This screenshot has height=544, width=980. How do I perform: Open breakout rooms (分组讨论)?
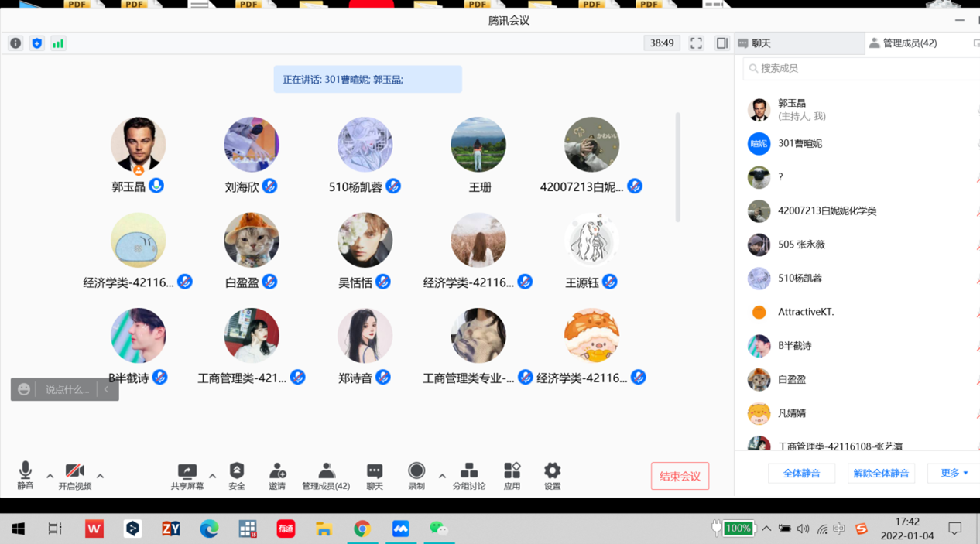(469, 472)
